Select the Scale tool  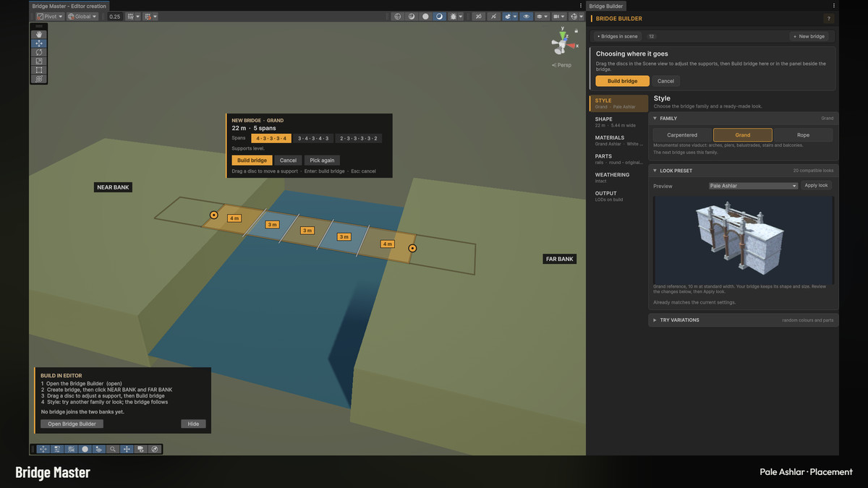point(39,61)
